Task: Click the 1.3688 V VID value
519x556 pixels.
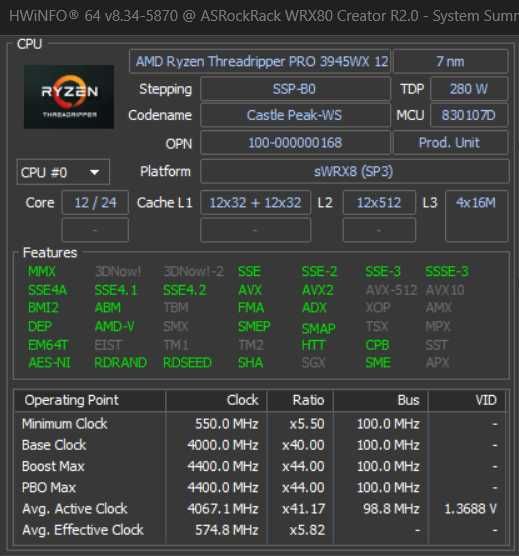Action: coord(470,509)
